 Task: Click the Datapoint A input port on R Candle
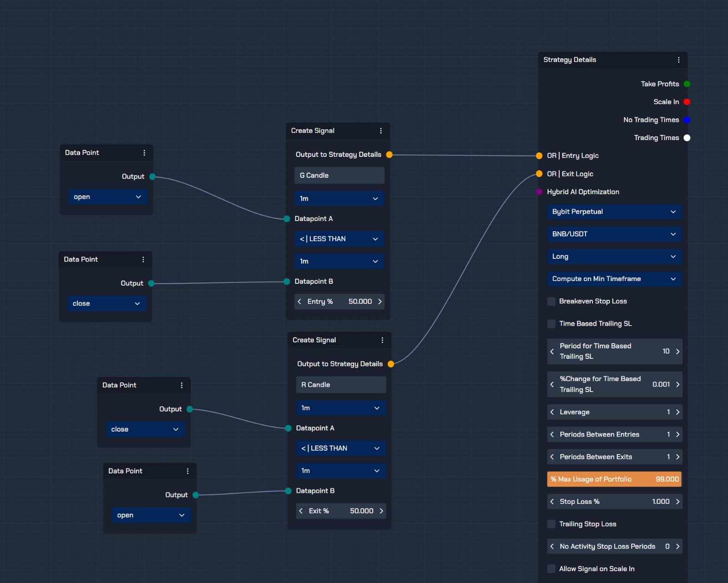tap(288, 428)
